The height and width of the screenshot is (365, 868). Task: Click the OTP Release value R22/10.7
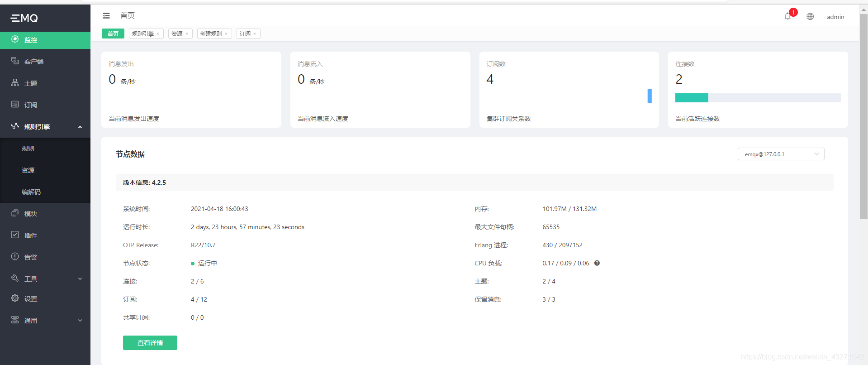[203, 245]
